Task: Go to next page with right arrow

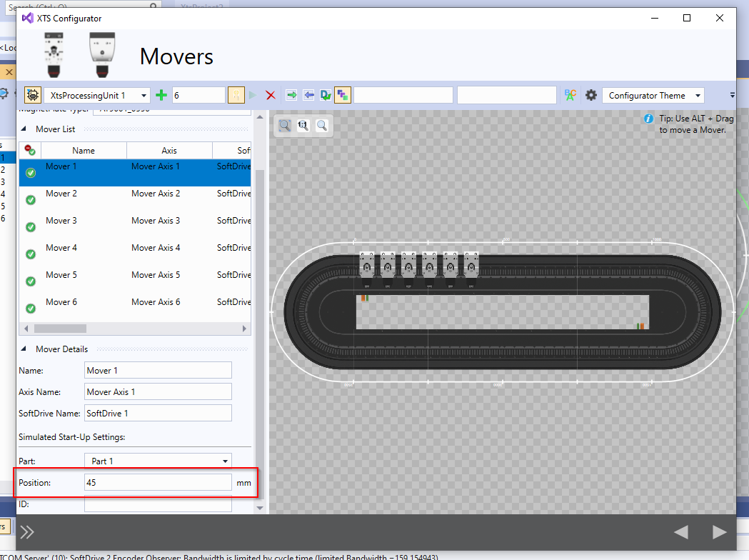Action: 720,532
